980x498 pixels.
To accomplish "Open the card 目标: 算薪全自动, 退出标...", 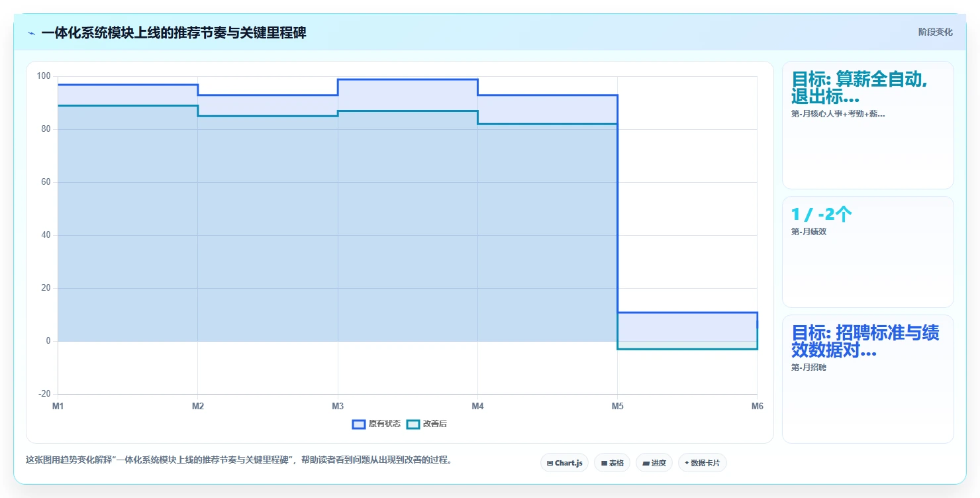I will 867,125.
